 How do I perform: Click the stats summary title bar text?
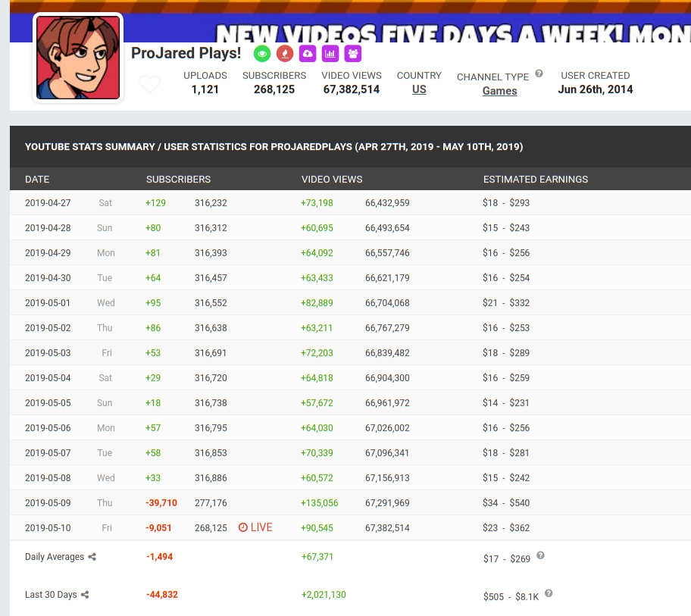point(274,147)
